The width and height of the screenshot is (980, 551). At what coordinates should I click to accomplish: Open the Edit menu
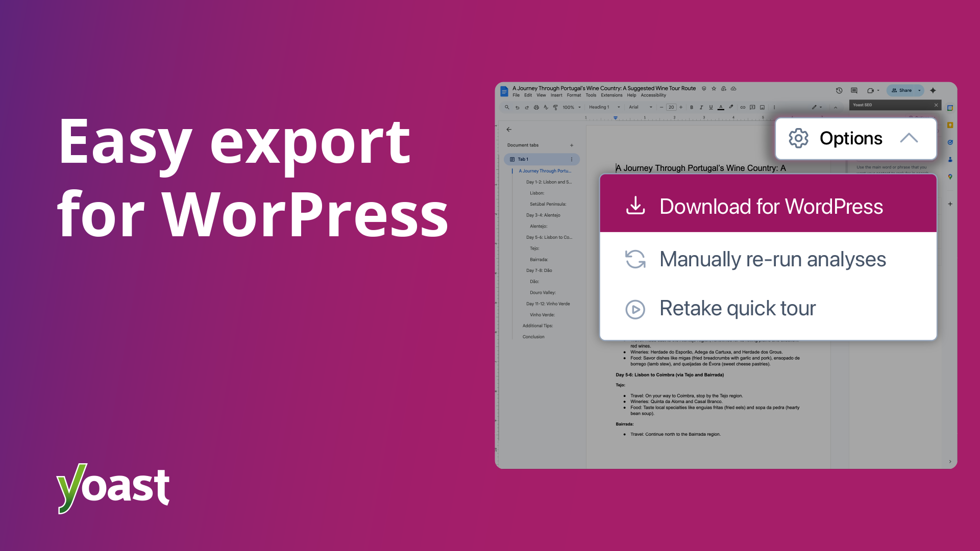point(528,95)
